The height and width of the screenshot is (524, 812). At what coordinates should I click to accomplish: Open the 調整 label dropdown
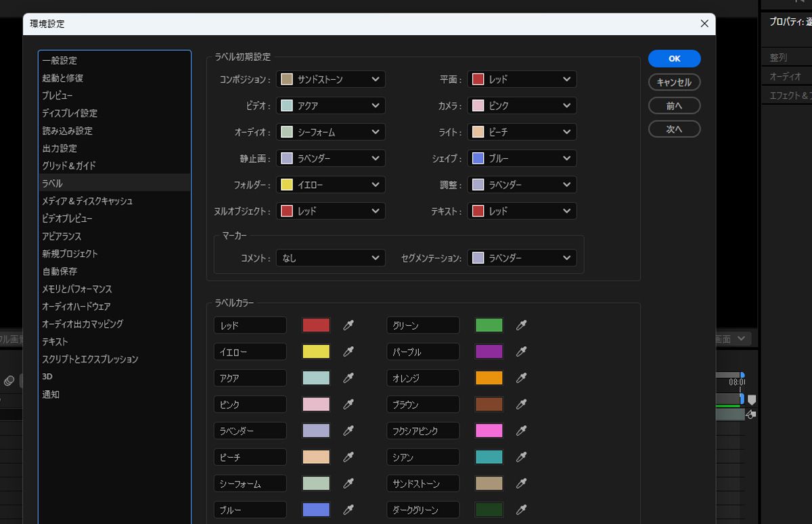(x=522, y=185)
